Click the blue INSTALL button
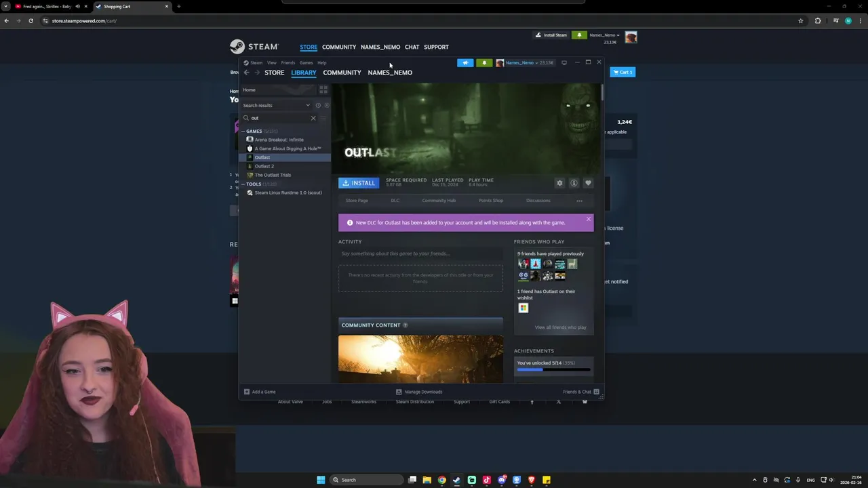 pos(359,183)
